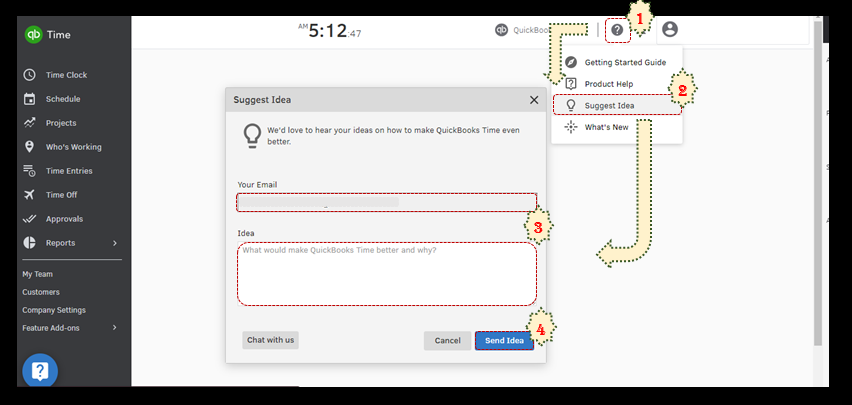Click the Reports pie chart icon
The width and height of the screenshot is (852, 405).
(29, 242)
